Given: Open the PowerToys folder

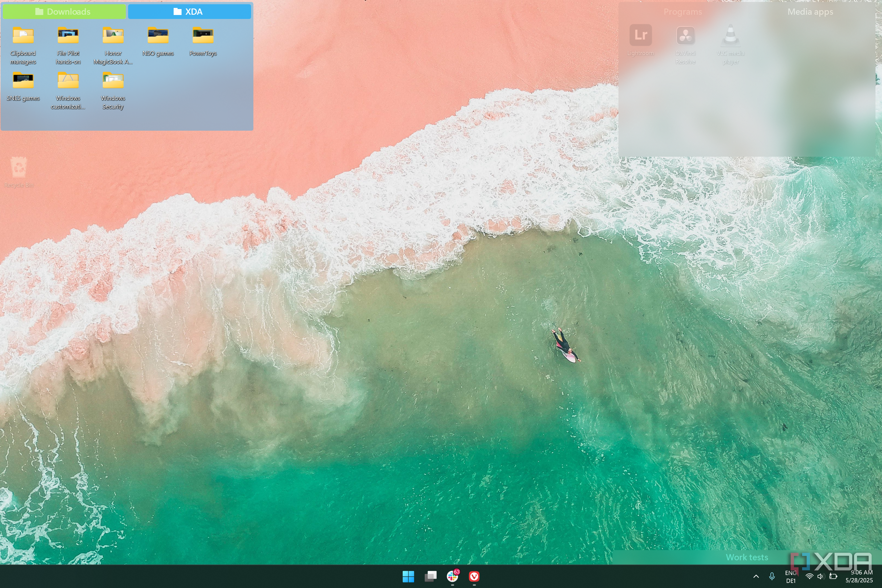Looking at the screenshot, I should 203,42.
